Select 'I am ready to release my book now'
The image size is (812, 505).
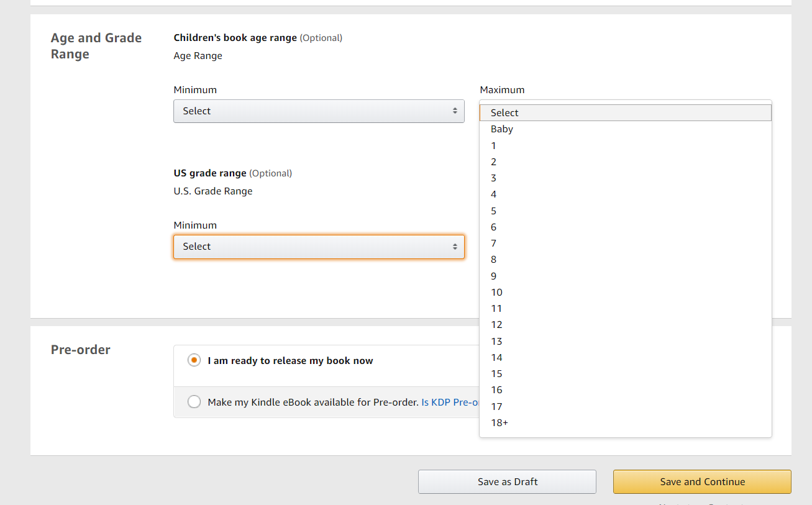point(194,360)
